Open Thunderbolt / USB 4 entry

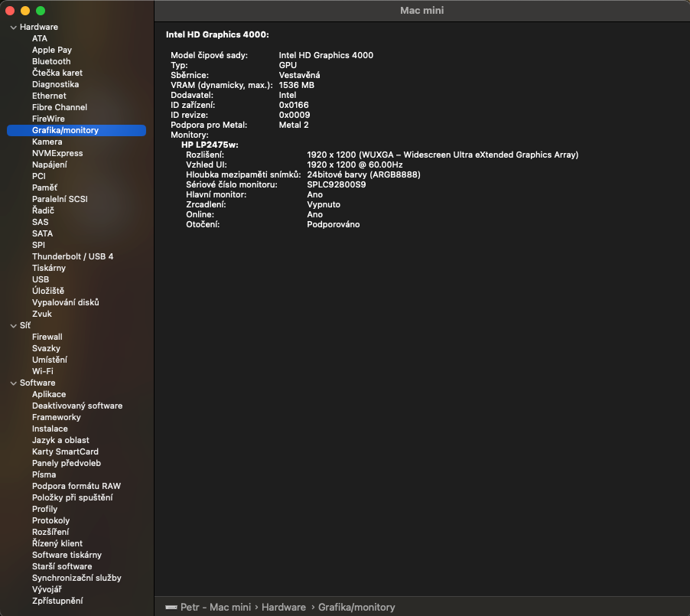point(73,256)
